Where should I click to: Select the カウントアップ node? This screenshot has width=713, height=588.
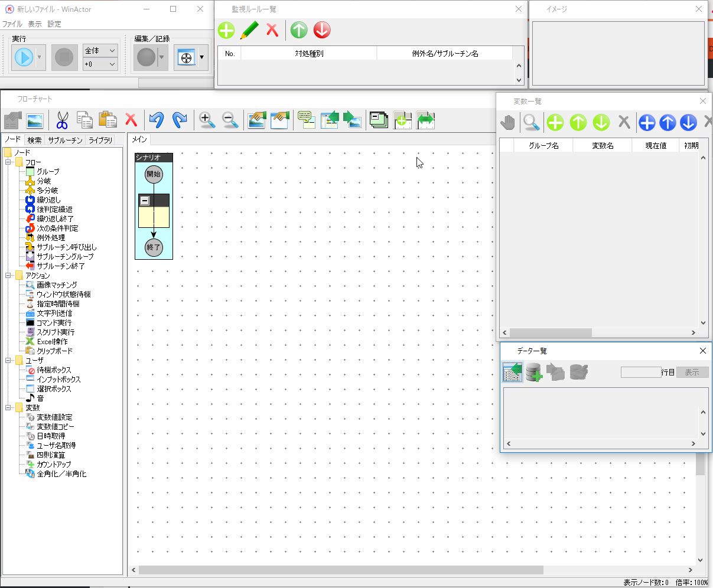tap(54, 465)
